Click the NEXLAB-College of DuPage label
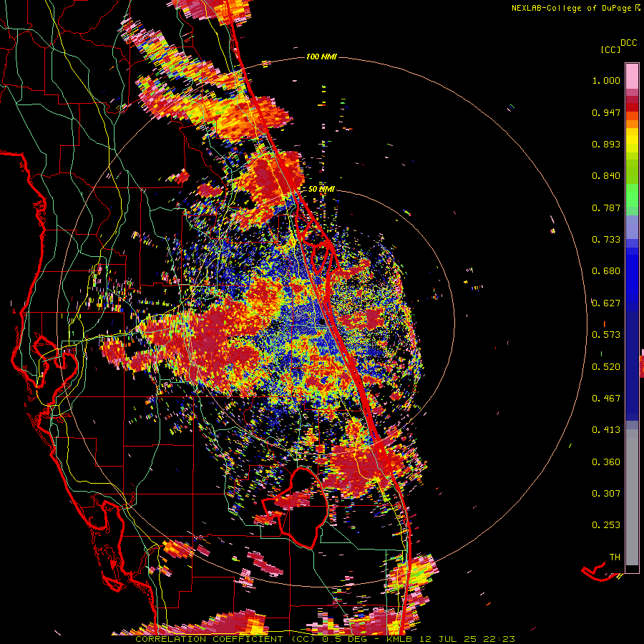This screenshot has height=644, width=644. (572, 8)
